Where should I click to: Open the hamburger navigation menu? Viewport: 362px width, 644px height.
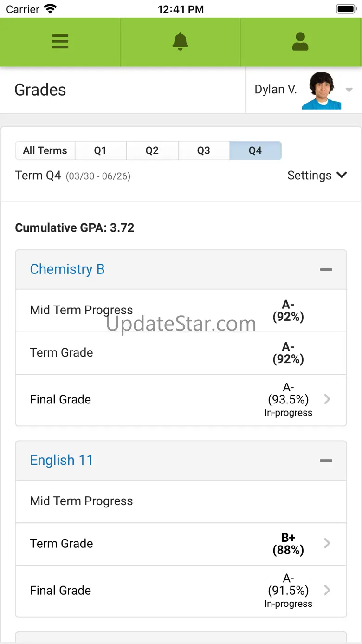[x=60, y=41]
